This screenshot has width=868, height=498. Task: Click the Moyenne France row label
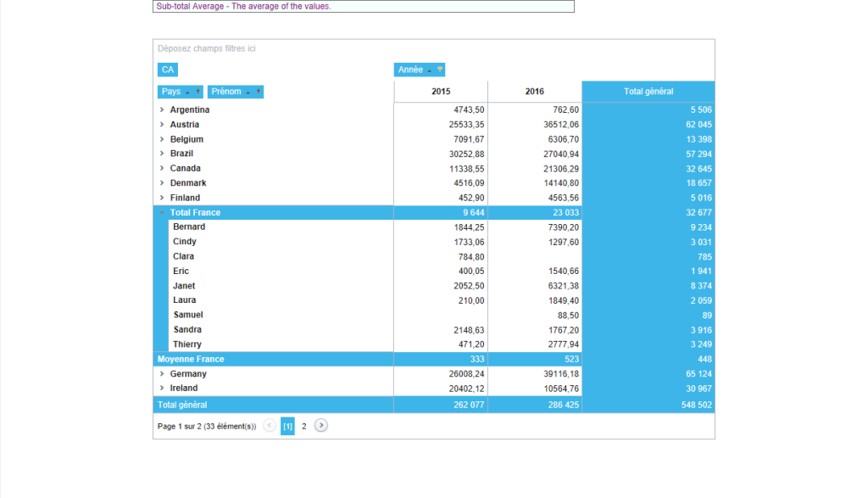[191, 359]
